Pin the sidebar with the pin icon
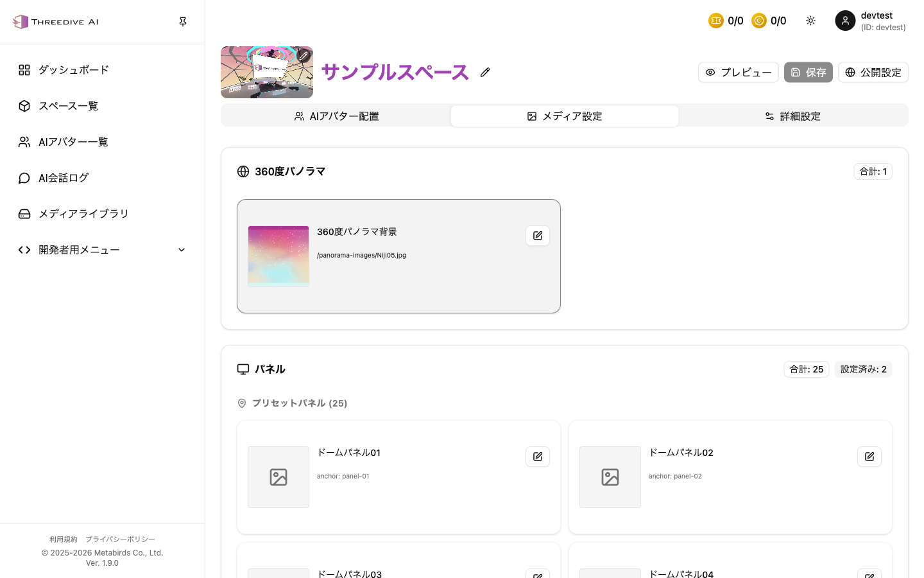This screenshot has height=578, width=924. (x=183, y=22)
